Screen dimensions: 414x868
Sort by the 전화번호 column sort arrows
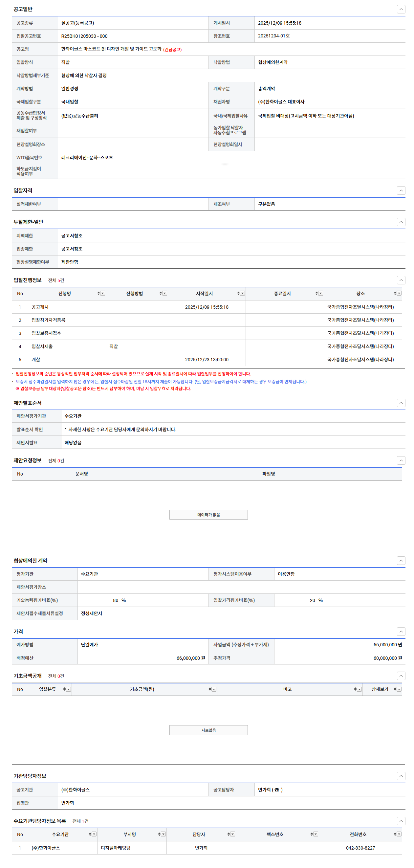pos(395,834)
